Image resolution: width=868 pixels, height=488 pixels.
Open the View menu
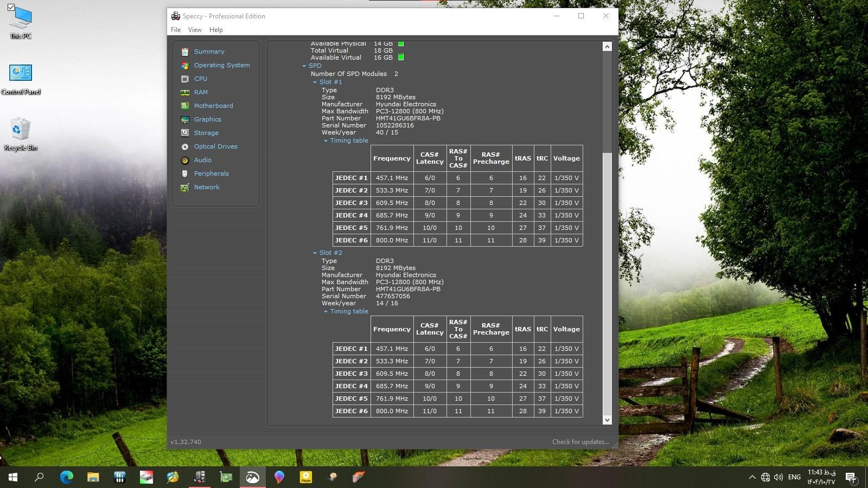(195, 30)
